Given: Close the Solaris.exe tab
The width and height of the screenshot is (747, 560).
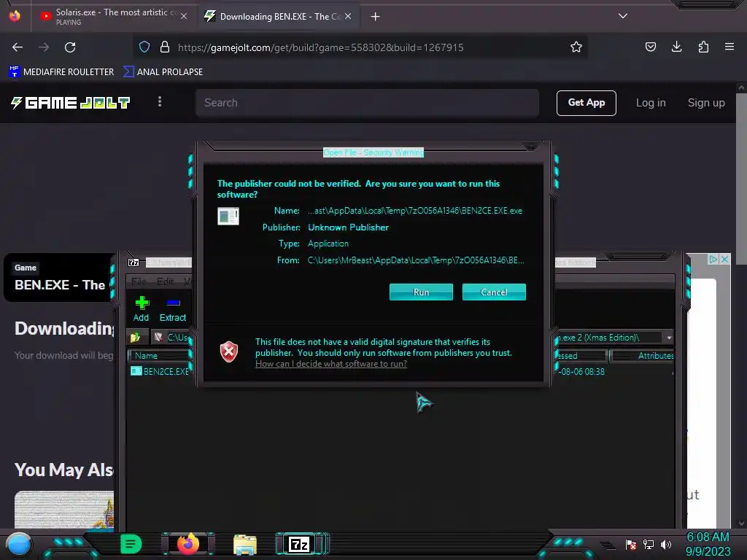Looking at the screenshot, I should pos(184,16).
